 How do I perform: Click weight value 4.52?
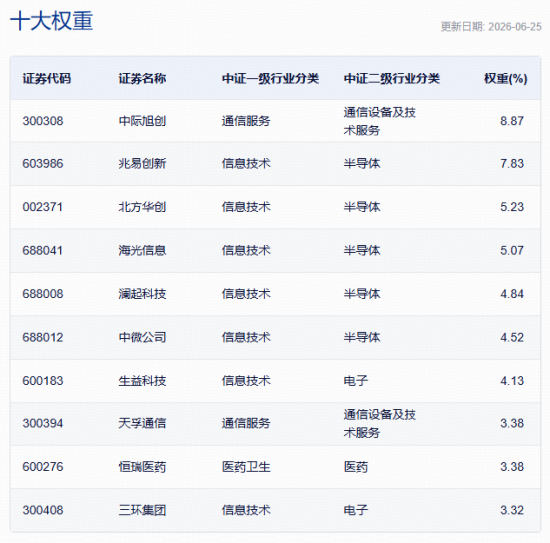tap(512, 337)
